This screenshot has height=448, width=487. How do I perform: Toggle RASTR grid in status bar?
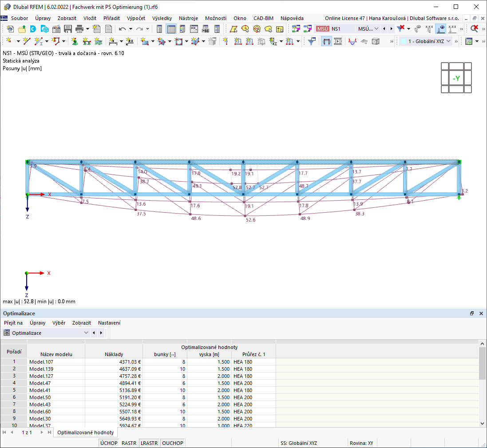tap(129, 443)
